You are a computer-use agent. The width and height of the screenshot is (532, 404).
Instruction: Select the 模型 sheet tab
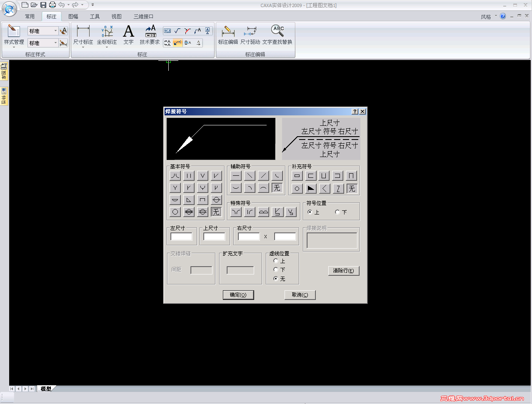pyautogui.click(x=46, y=389)
